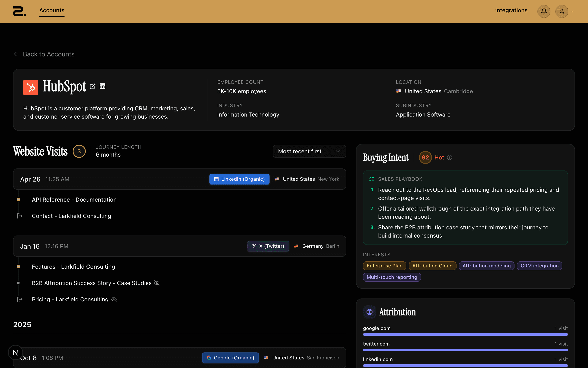Open the API Reference - Documentation page visit
The width and height of the screenshot is (588, 368).
click(74, 200)
